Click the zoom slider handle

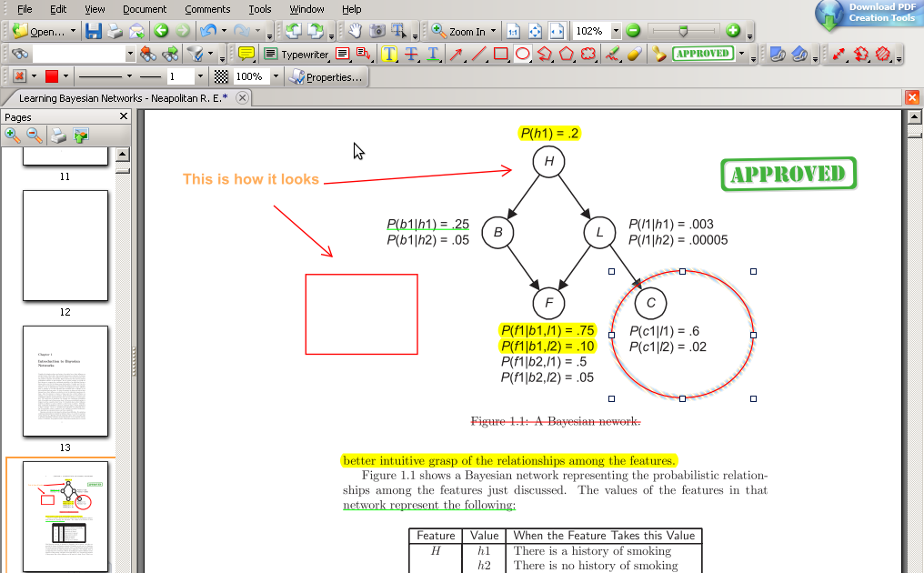click(x=684, y=31)
